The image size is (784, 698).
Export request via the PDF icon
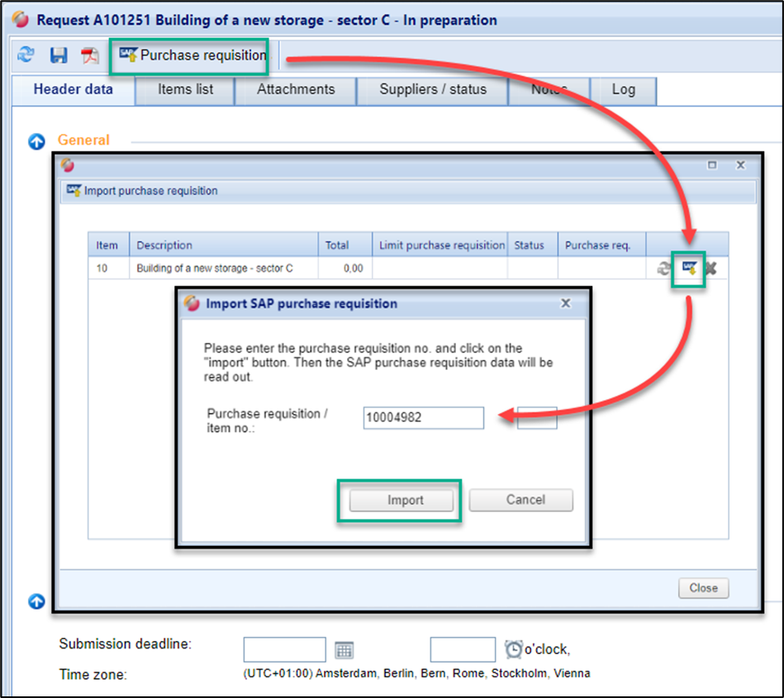(89, 55)
